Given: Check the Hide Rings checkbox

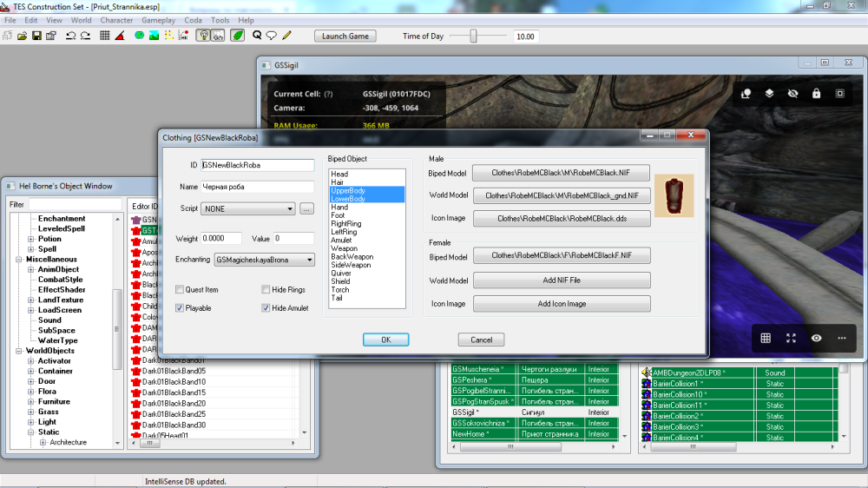Looking at the screenshot, I should click(x=266, y=289).
